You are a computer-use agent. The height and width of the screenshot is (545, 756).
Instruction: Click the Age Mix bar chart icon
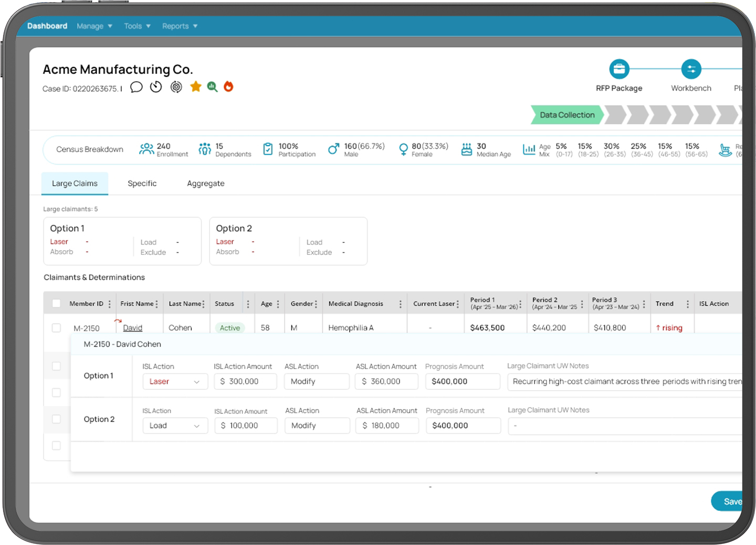click(529, 150)
